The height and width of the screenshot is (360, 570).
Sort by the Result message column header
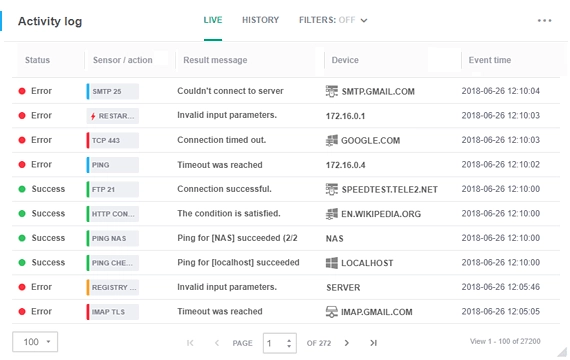pyautogui.click(x=215, y=60)
